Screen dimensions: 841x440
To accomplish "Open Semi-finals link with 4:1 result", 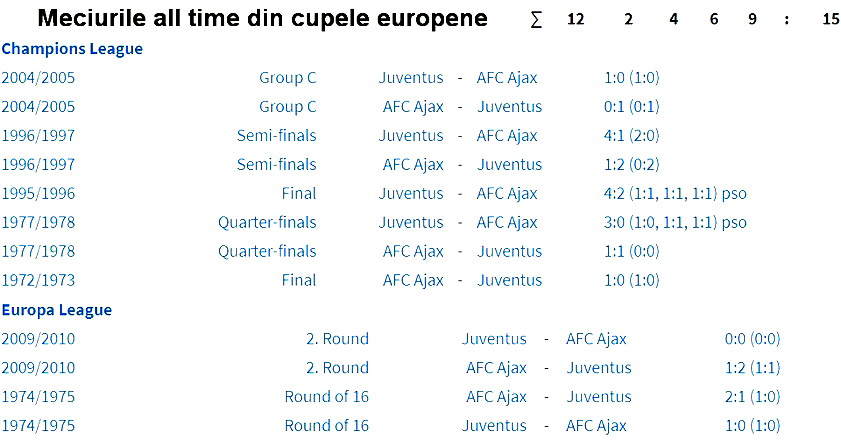I will coord(276,136).
